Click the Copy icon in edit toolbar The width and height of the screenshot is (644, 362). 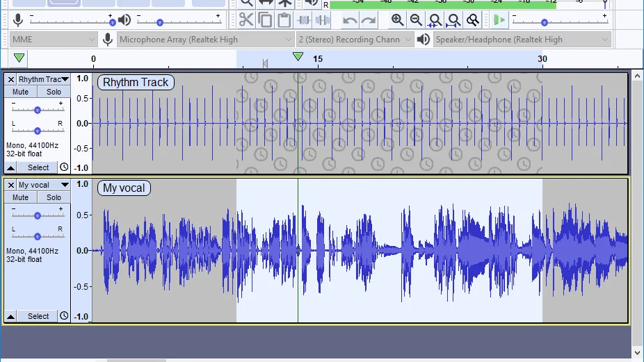(x=266, y=19)
